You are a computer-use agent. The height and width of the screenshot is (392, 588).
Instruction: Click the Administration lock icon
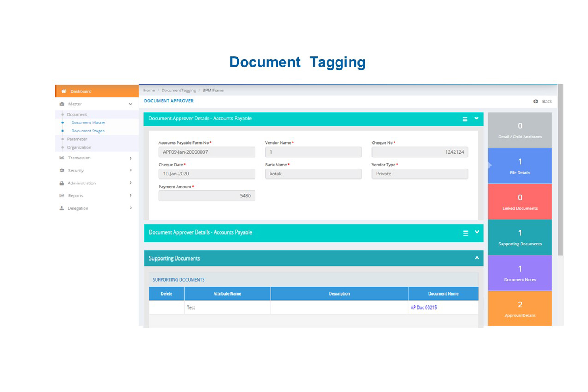62,183
